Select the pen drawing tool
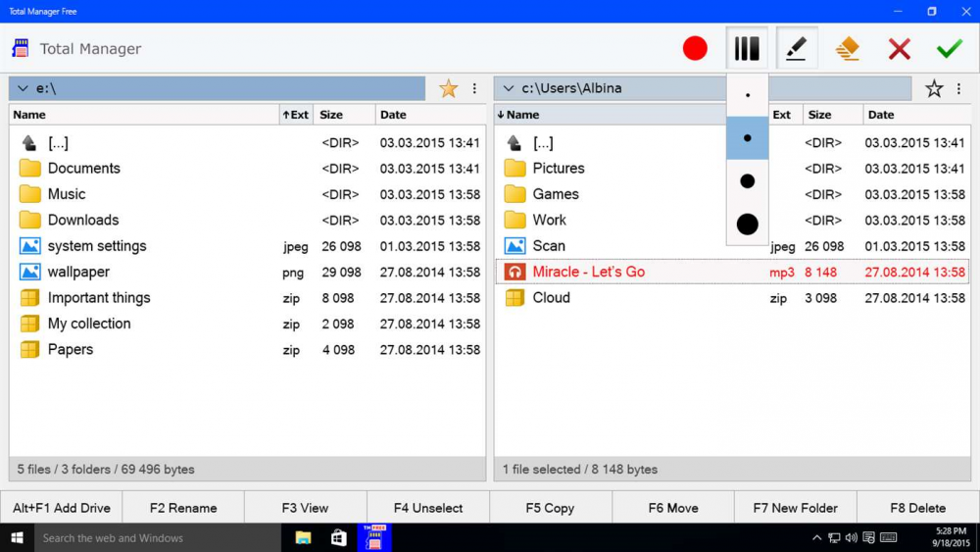The height and width of the screenshot is (552, 980). pos(796,49)
